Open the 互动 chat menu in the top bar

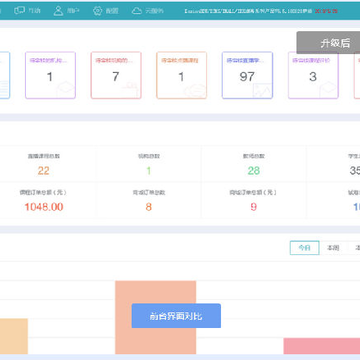pos(27,11)
